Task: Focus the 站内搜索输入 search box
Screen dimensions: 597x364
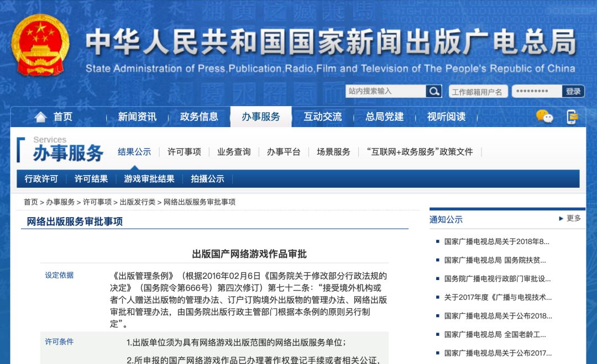Action: (x=386, y=91)
